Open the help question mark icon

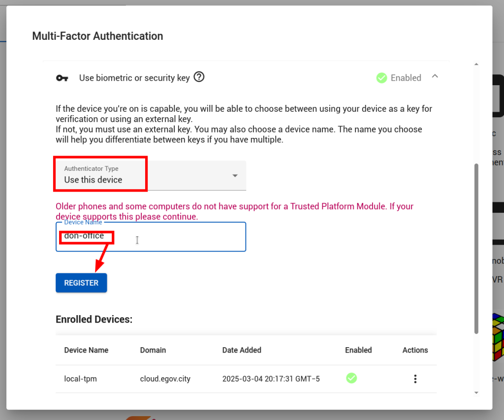[x=199, y=77]
